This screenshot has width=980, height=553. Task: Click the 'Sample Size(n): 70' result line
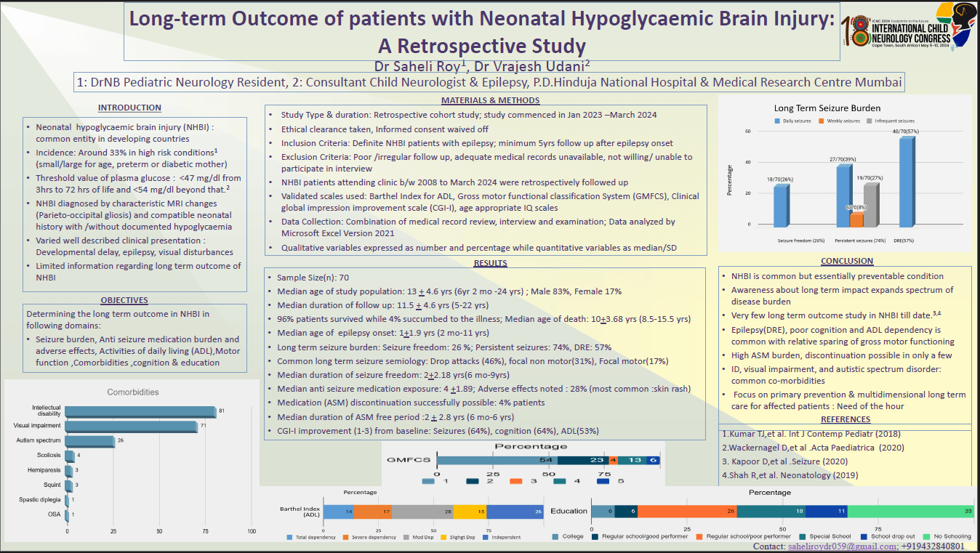[x=313, y=278]
